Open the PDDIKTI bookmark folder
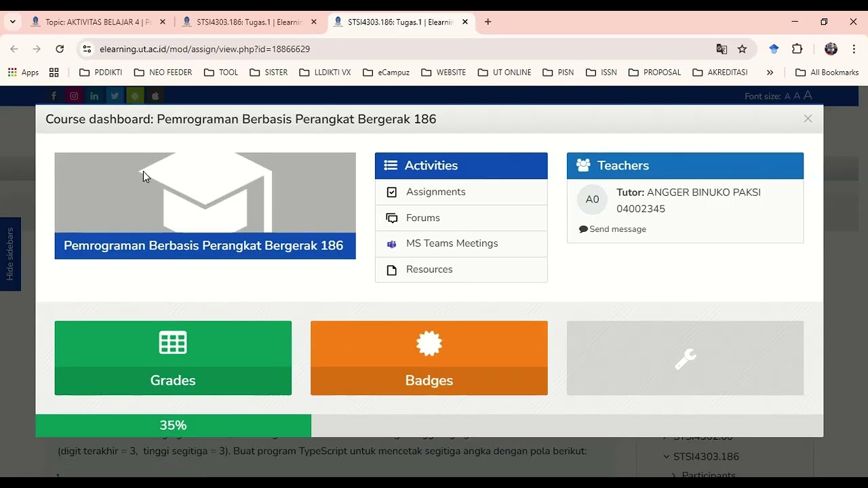Viewport: 868px width, 488px height. pos(101,73)
